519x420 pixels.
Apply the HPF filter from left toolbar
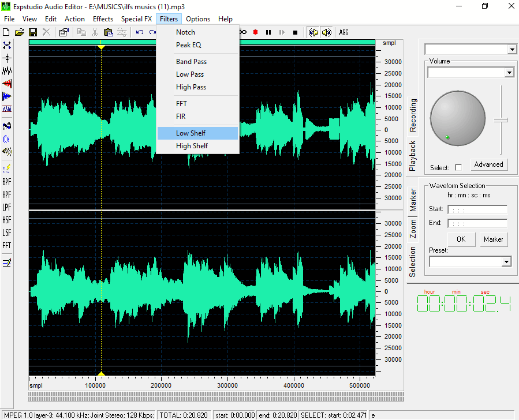tap(7, 194)
